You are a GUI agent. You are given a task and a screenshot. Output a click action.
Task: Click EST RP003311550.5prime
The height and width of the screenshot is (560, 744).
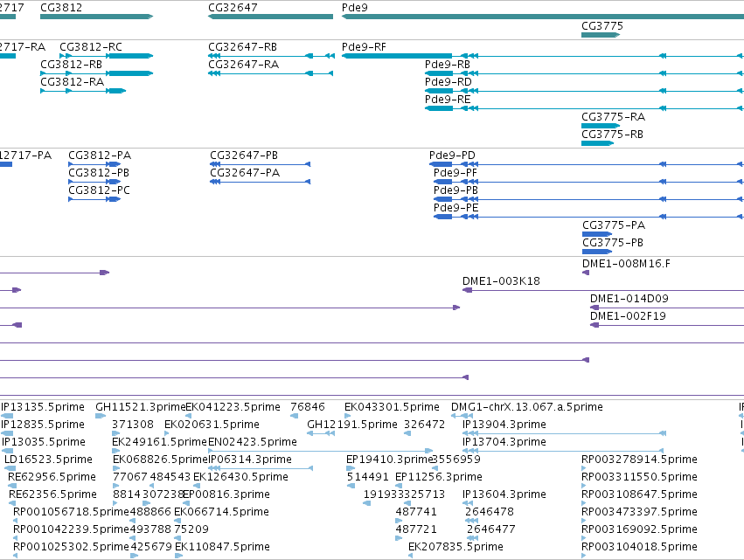[639, 477]
